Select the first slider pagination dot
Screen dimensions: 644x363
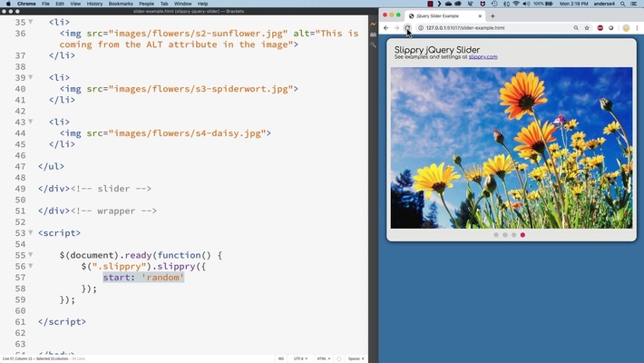point(496,235)
